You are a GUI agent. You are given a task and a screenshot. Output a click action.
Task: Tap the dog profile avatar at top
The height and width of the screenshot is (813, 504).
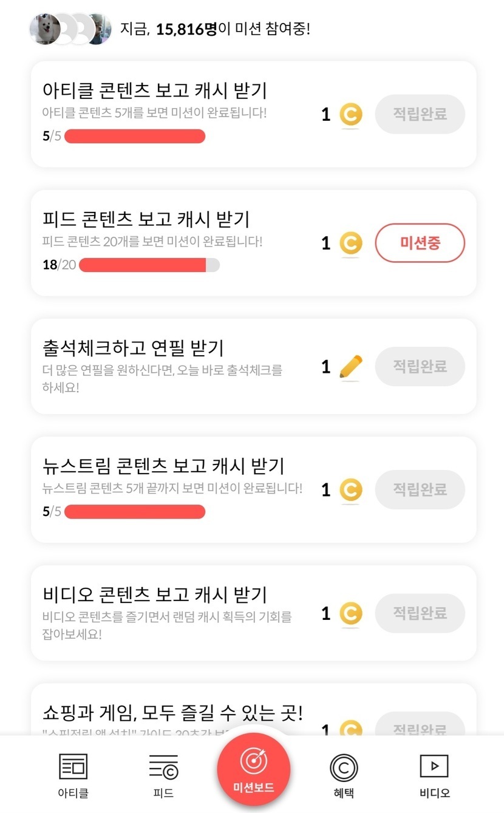[x=45, y=29]
